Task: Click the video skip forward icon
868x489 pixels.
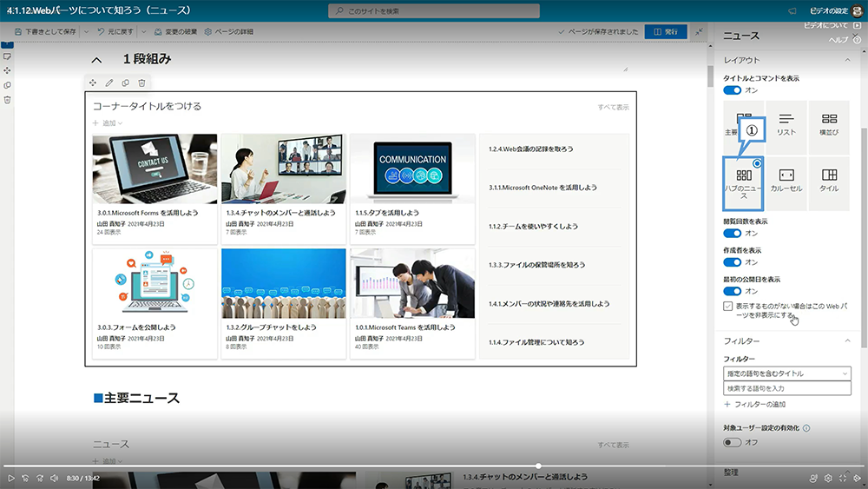Action: point(40,478)
